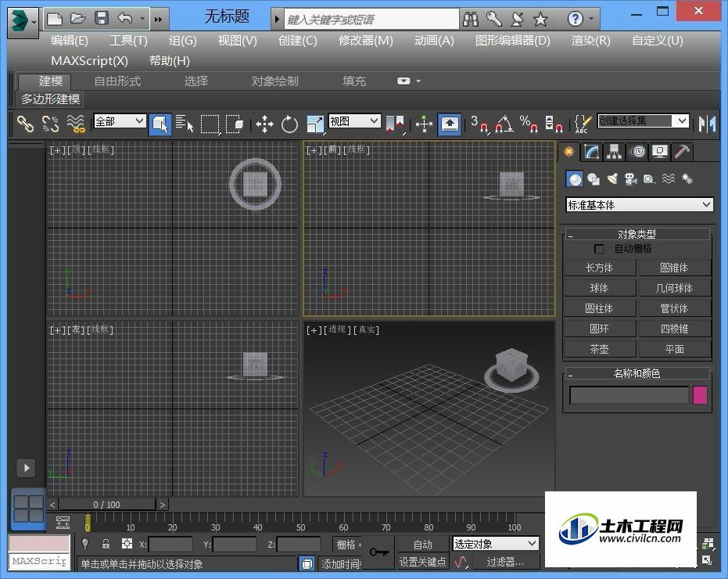Click the 3ds Max application logo button

(22, 21)
